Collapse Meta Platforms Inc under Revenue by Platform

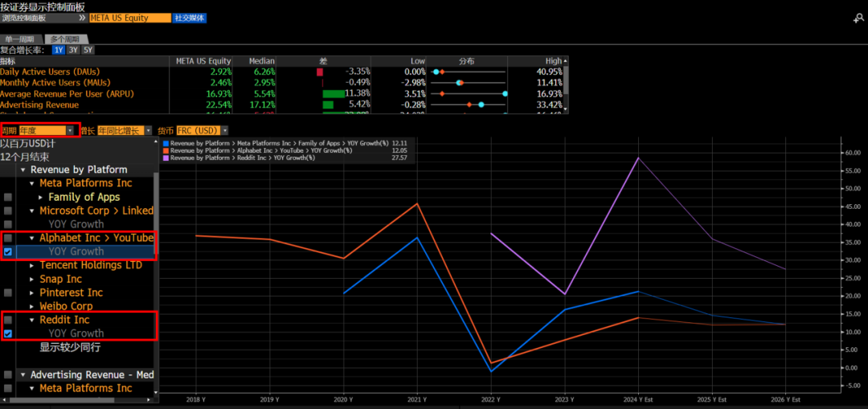(33, 183)
